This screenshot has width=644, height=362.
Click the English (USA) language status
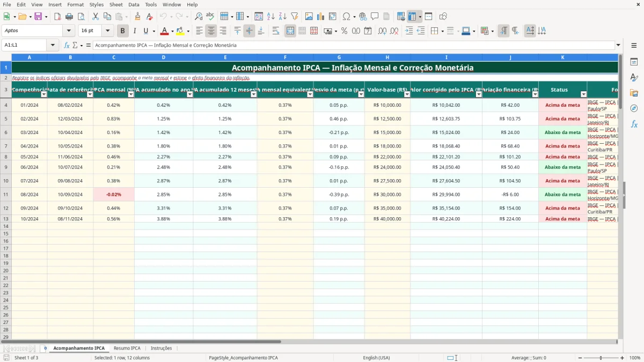pyautogui.click(x=376, y=358)
